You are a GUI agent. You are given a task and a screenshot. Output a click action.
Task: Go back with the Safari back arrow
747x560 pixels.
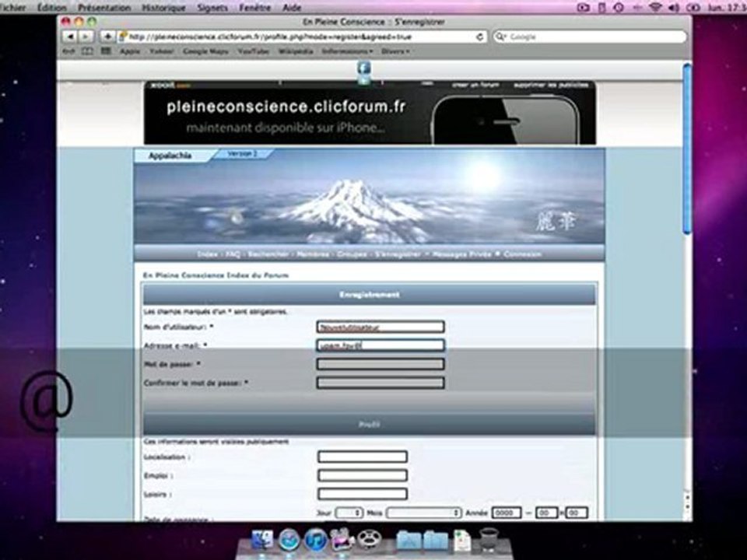[x=70, y=37]
